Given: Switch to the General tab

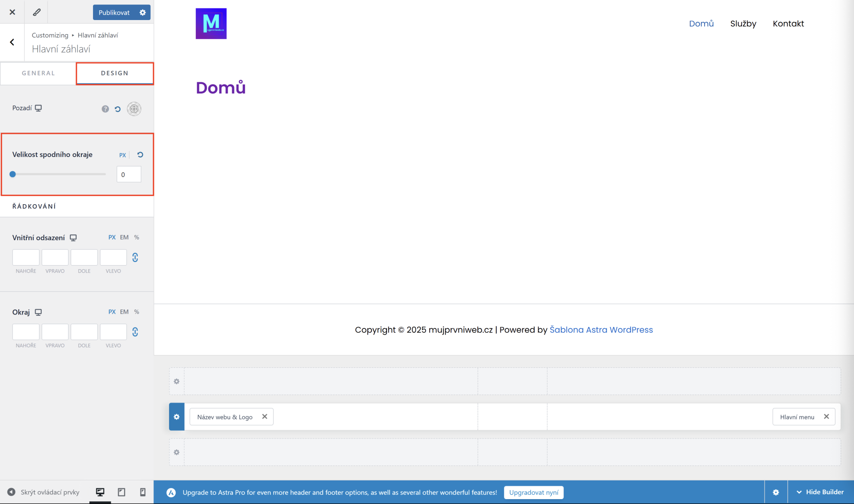Looking at the screenshot, I should click(x=38, y=73).
